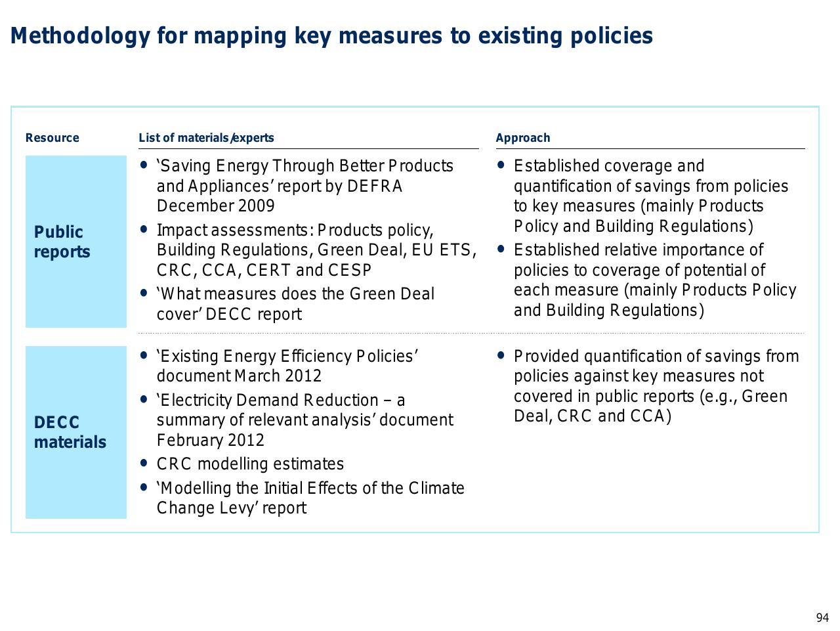Click the 'Public reports' resource box
840x631 pixels.
point(76,242)
